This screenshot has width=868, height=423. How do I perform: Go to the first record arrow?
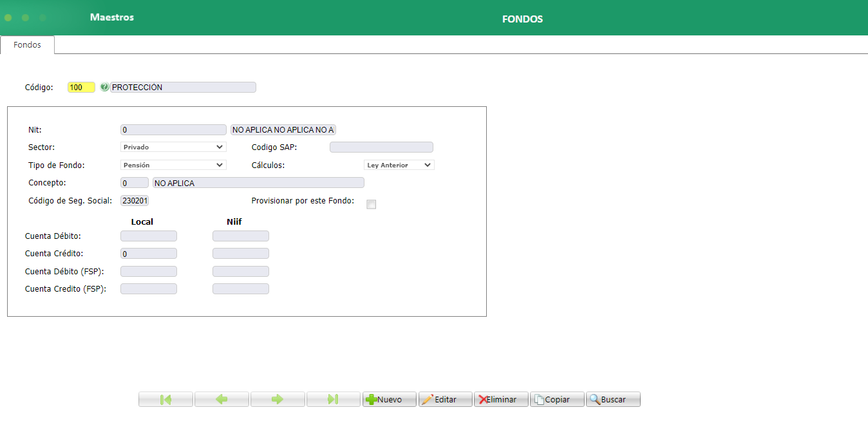click(165, 399)
